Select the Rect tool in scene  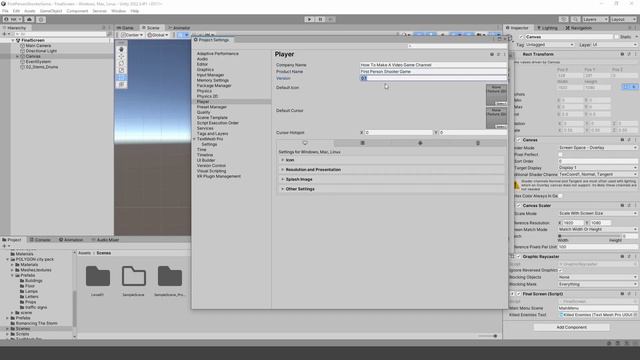pyautogui.click(x=121, y=77)
